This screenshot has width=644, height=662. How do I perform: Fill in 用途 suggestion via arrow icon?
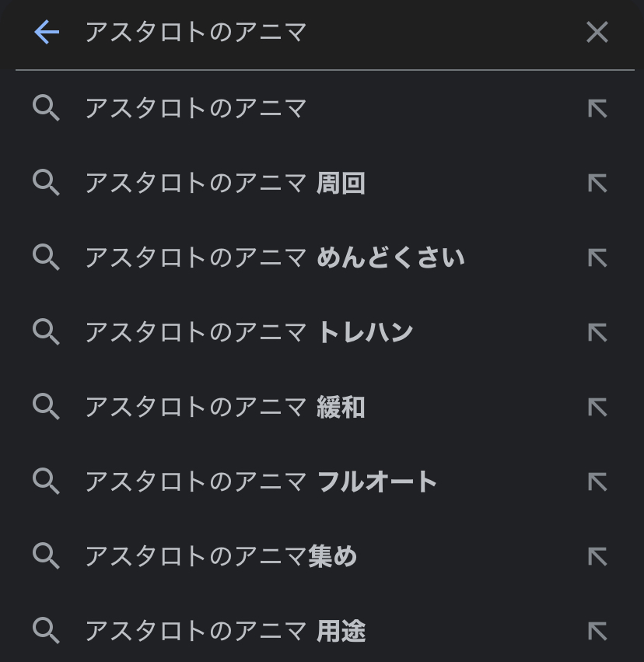(597, 631)
